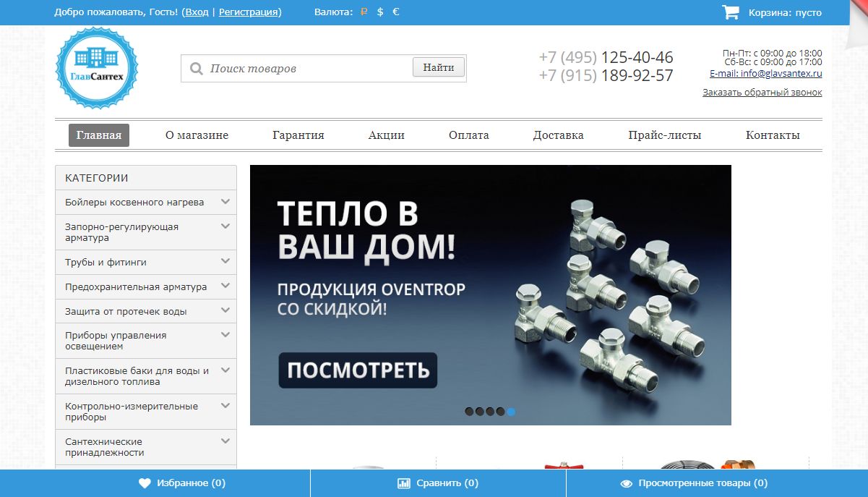
Task: Expand Защита от протечек воды chevron
Action: click(x=225, y=310)
